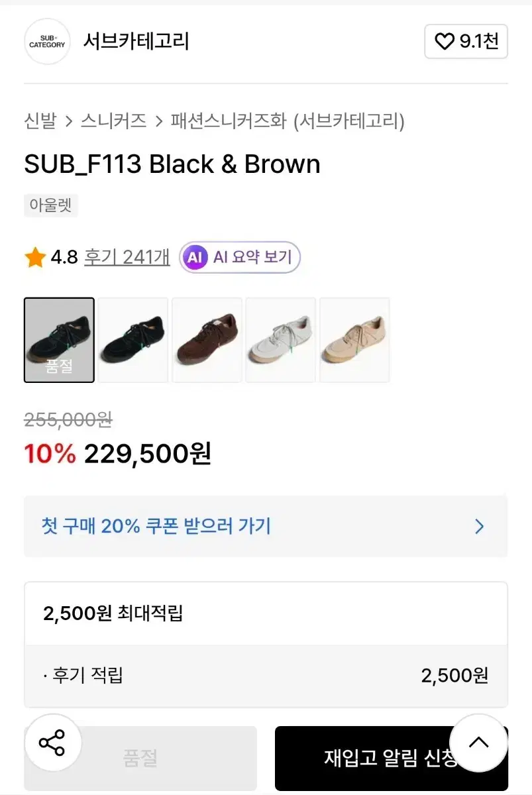Select the second black shoe thumbnail
The image size is (532, 795).
133,340
